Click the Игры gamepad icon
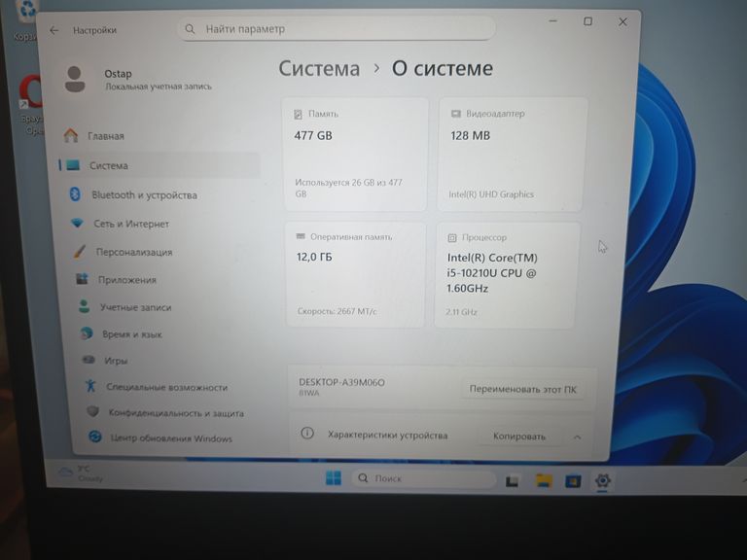Viewport: 747px width, 560px height. click(89, 360)
